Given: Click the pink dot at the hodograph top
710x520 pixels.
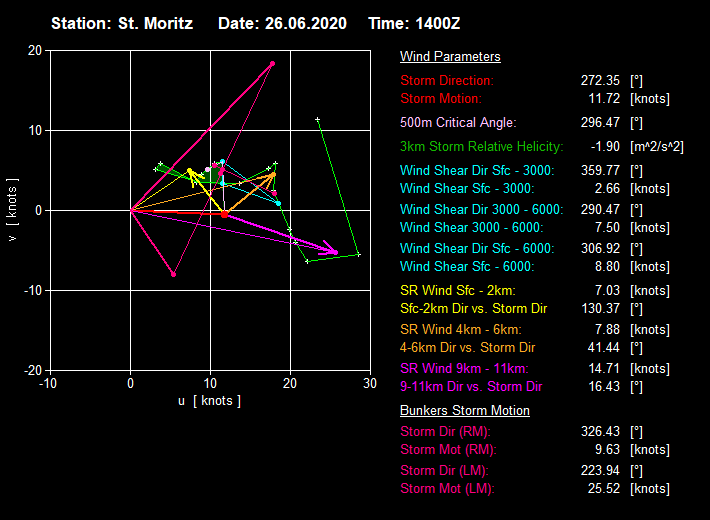Looking at the screenshot, I should 272,63.
